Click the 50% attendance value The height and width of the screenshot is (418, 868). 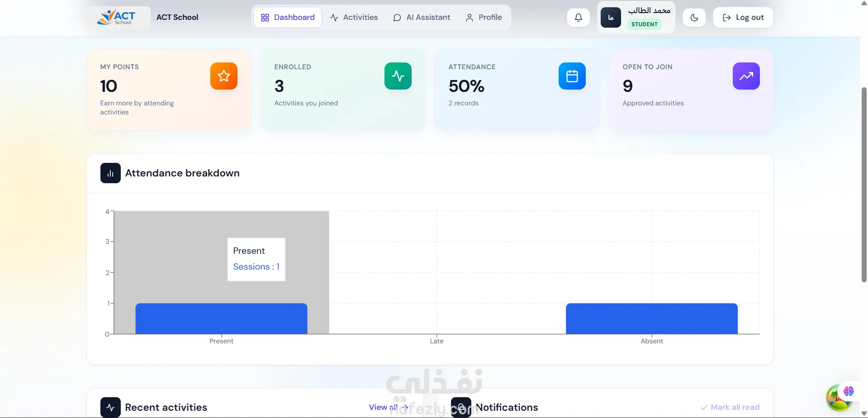(466, 86)
